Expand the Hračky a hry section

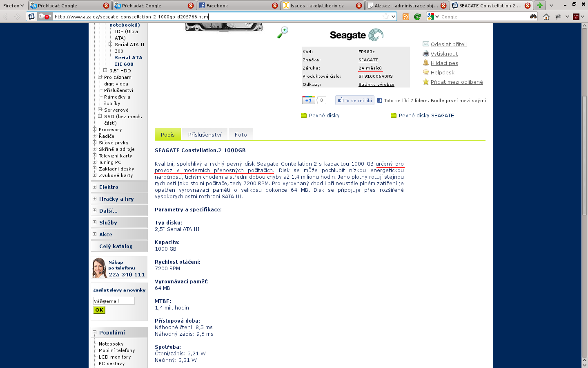tap(94, 199)
